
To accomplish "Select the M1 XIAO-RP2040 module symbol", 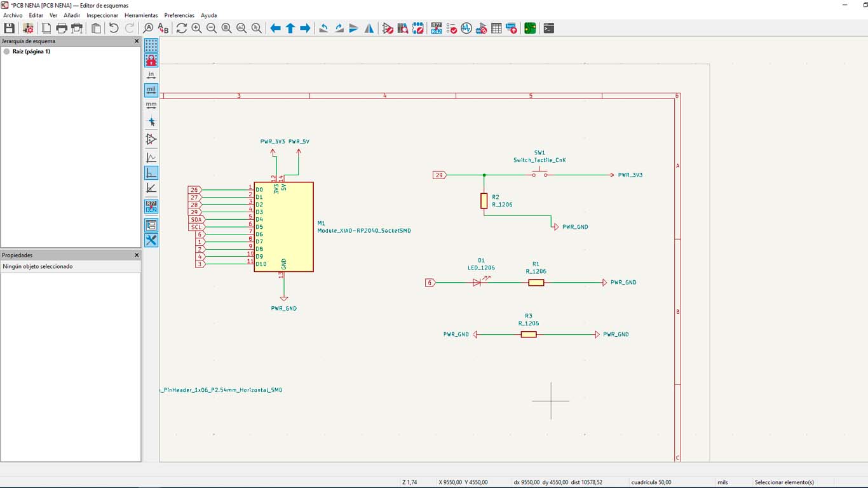I will point(283,227).
